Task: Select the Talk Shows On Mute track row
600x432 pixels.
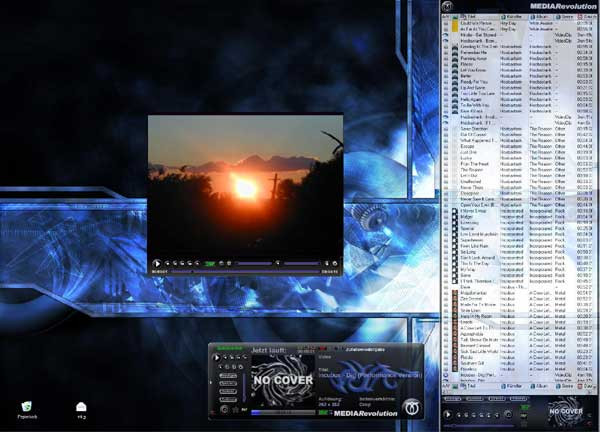Action: [518, 340]
